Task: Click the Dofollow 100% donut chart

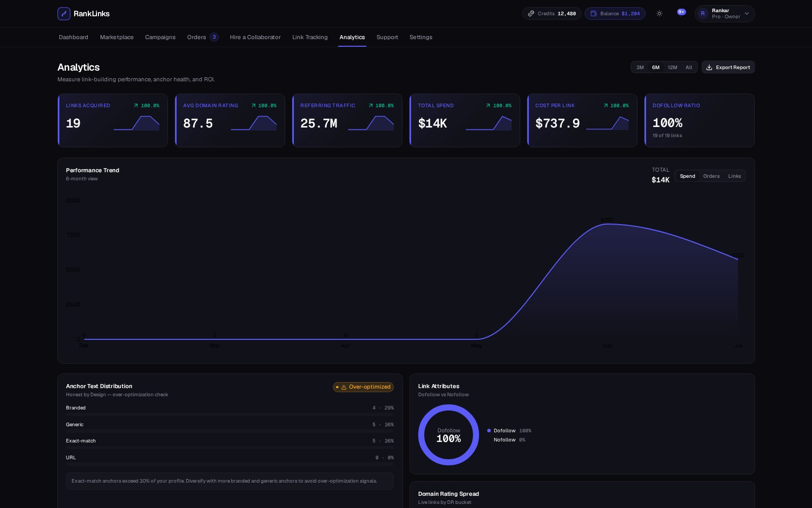Action: (449, 435)
